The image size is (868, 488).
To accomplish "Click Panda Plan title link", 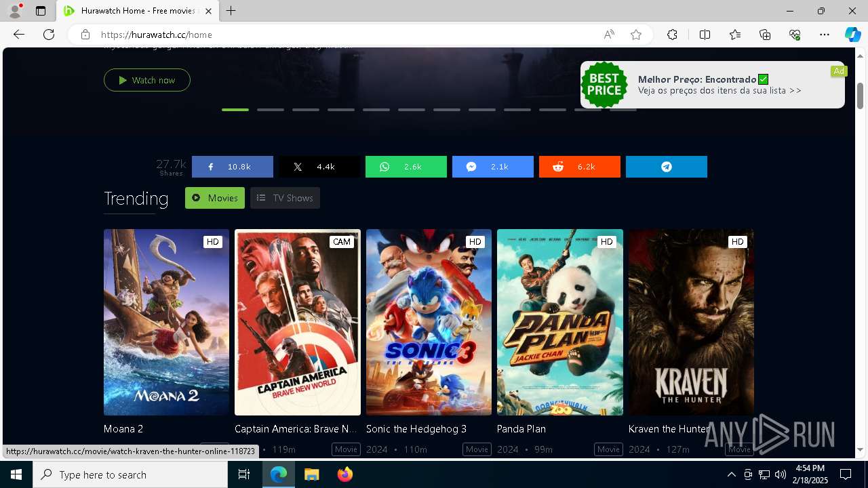I will click(x=521, y=429).
